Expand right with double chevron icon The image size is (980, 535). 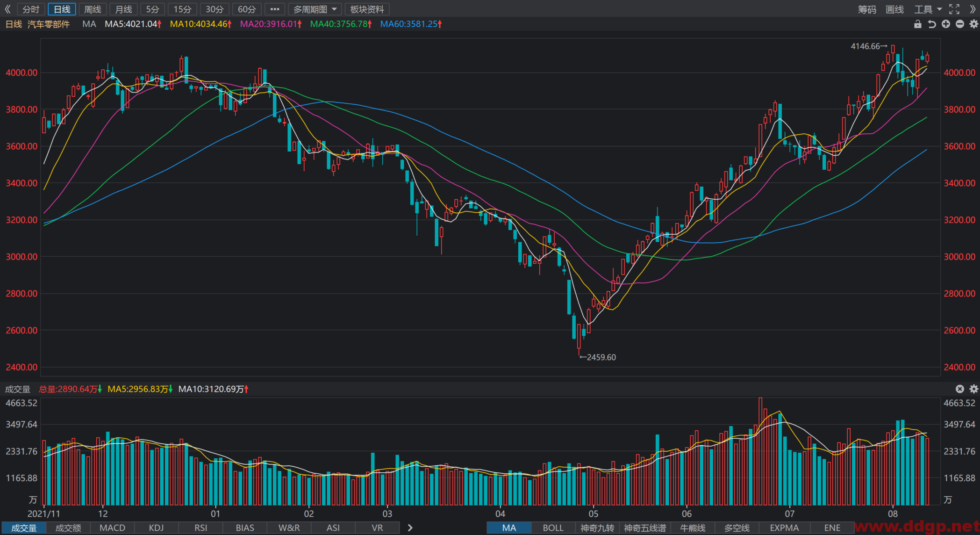(x=973, y=9)
